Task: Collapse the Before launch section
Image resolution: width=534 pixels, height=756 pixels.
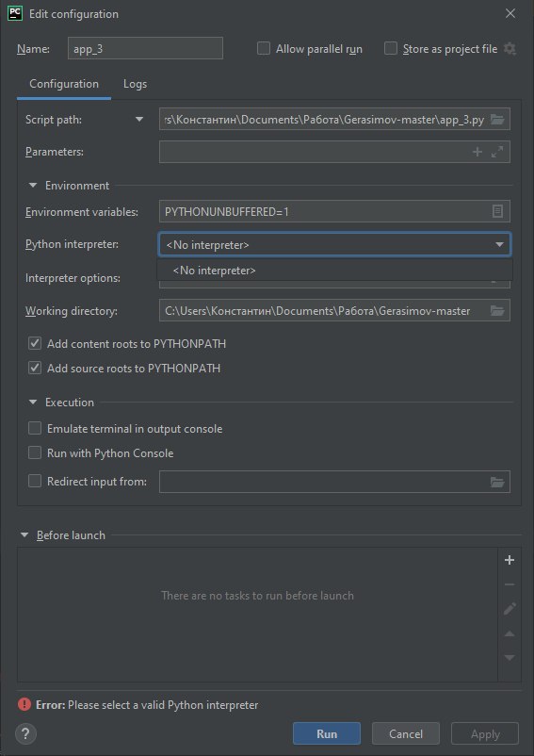Action: (24, 534)
